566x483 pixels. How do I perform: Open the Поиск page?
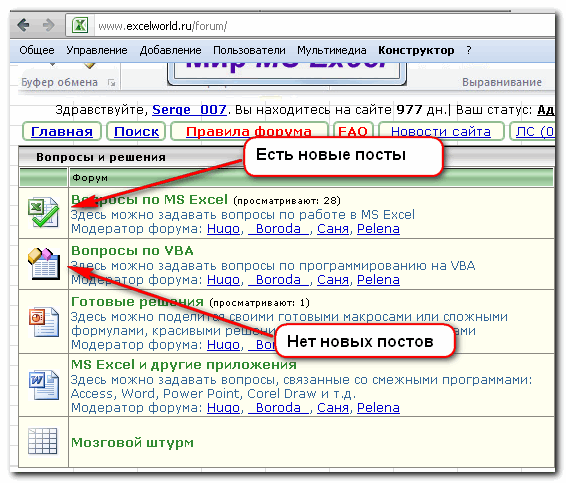(136, 131)
